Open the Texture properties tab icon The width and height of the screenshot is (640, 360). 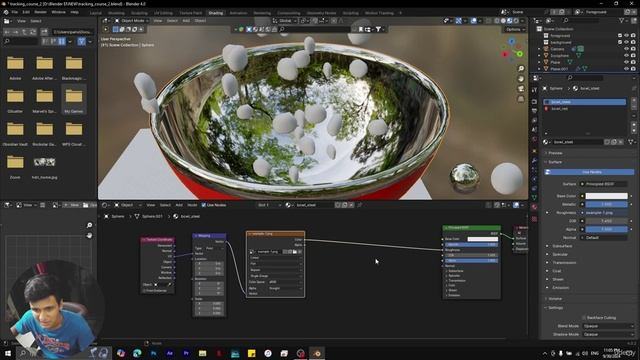534,219
